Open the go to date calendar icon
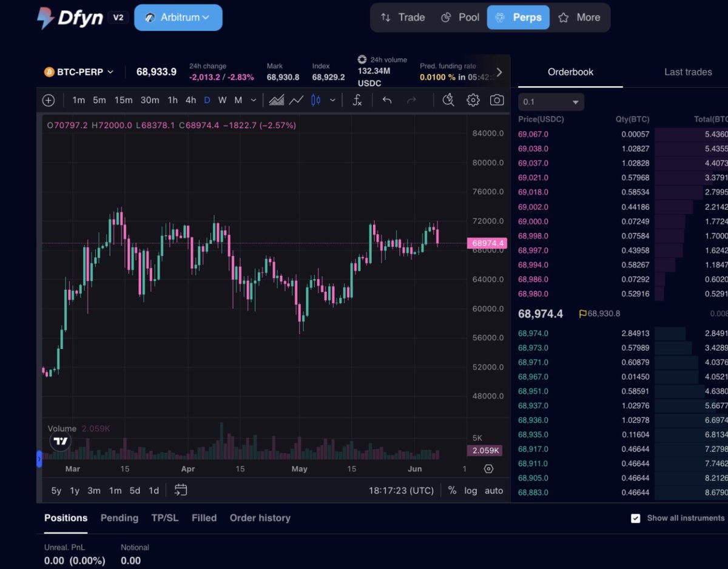728x569 pixels. pyautogui.click(x=181, y=490)
